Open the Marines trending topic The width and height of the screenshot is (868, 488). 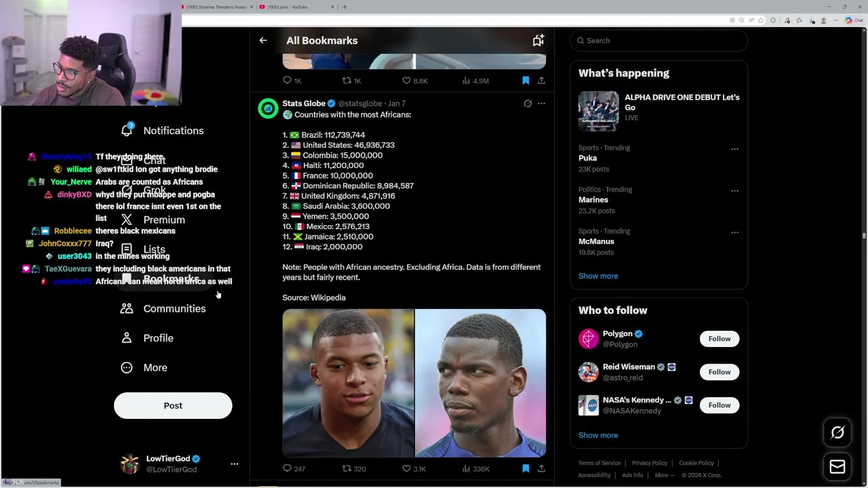pos(593,200)
